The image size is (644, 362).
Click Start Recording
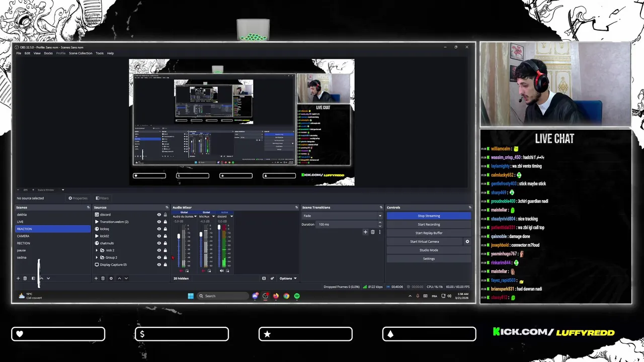(429, 224)
